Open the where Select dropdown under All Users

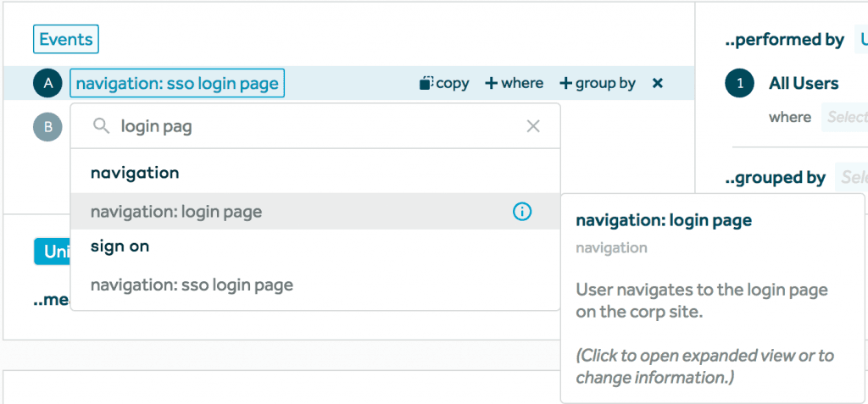click(x=845, y=117)
